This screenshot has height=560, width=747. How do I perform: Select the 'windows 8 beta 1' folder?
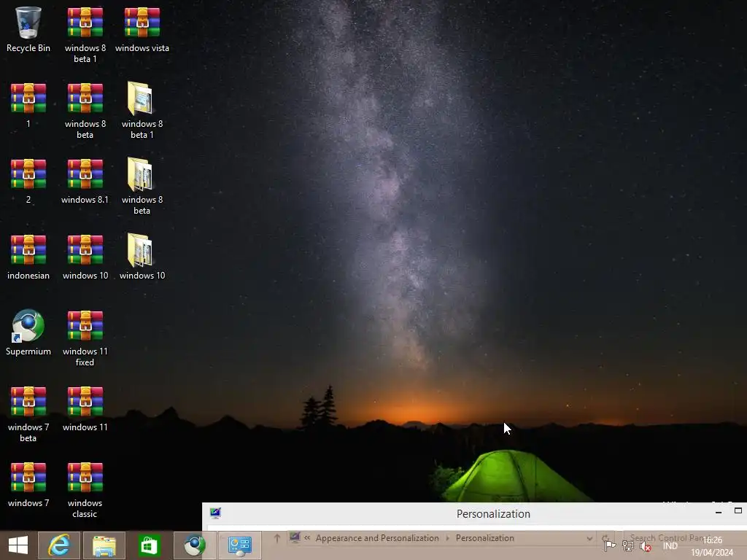tap(142, 111)
